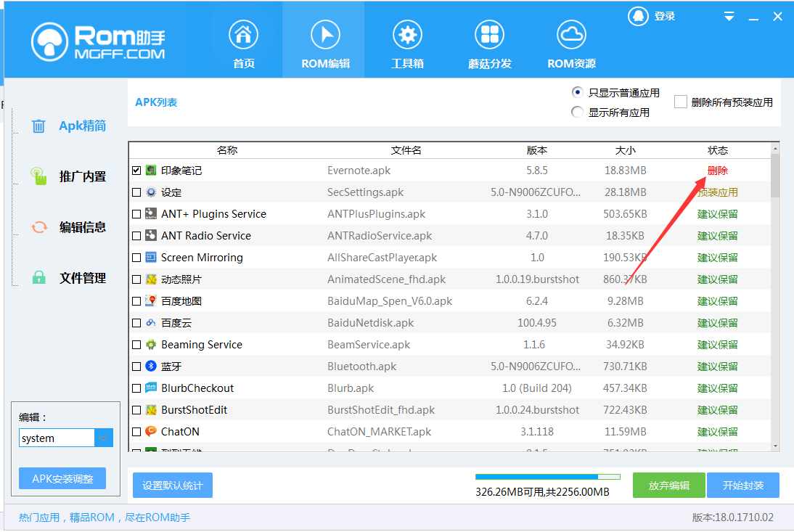Click the 设定 settings app icon

151,192
